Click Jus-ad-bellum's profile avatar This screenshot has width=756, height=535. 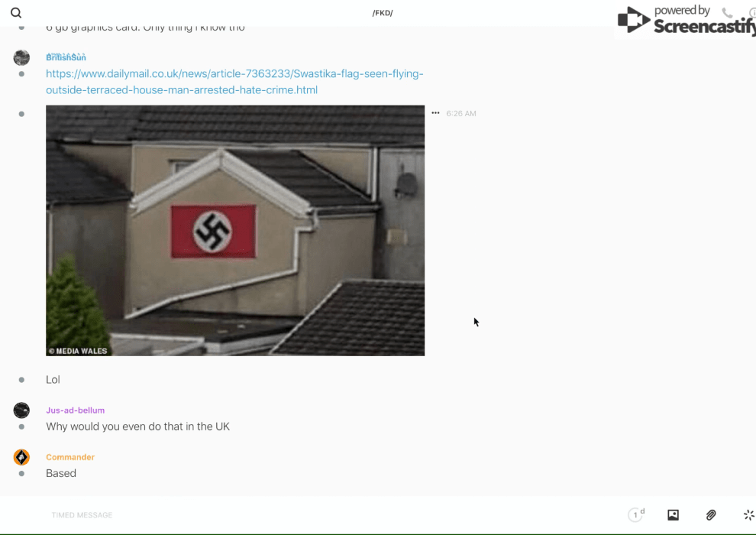tap(21, 410)
